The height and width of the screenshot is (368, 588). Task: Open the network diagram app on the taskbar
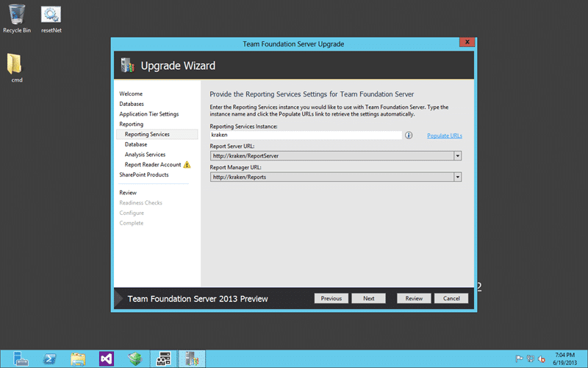[163, 359]
